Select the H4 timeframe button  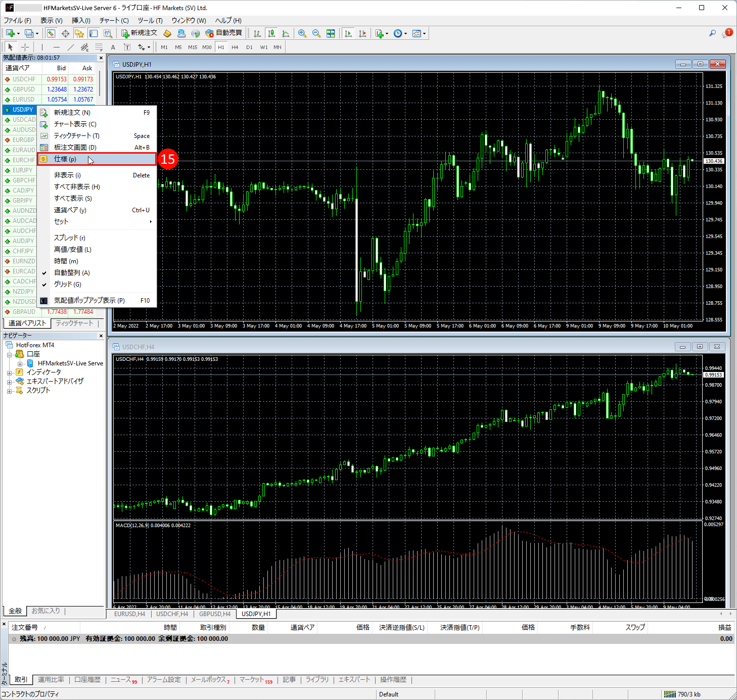235,47
